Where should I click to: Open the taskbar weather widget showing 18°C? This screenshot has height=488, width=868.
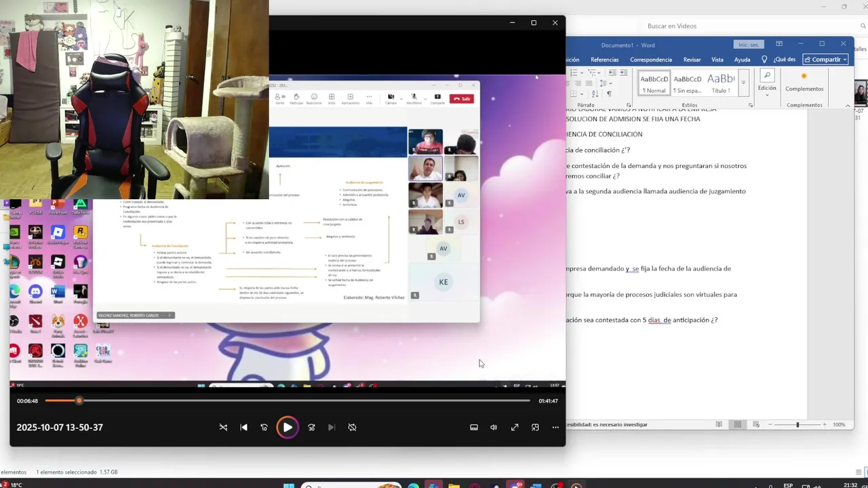coord(12,485)
